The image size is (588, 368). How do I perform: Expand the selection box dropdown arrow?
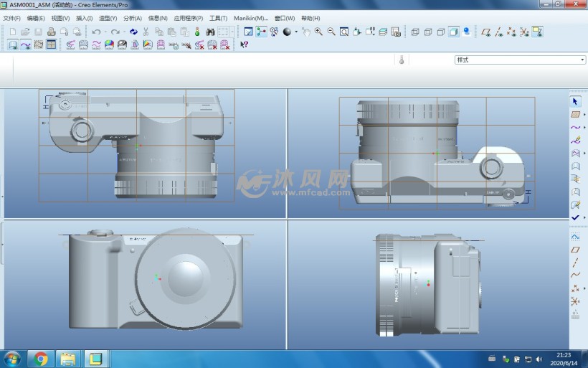(x=232, y=32)
